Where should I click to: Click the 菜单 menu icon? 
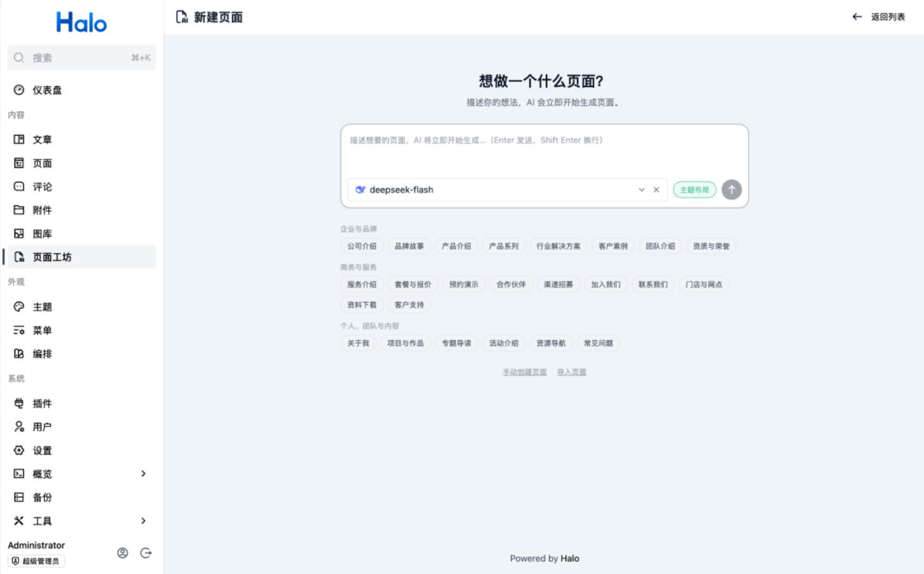pyautogui.click(x=19, y=331)
